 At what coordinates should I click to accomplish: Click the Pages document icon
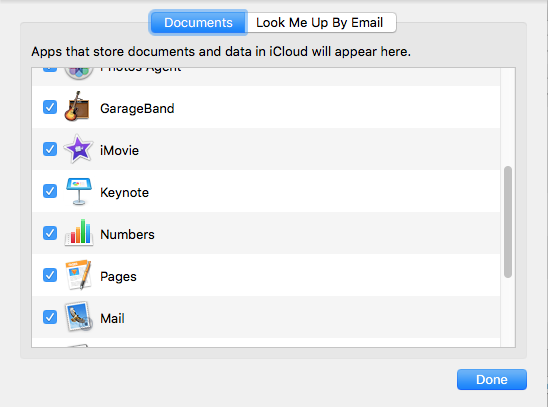[x=79, y=275]
